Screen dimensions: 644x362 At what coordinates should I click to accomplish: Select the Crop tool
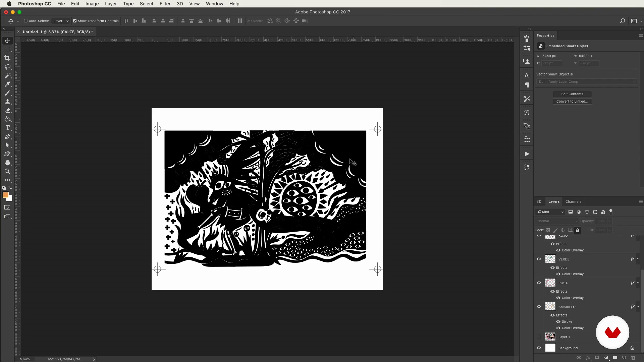pos(7,58)
